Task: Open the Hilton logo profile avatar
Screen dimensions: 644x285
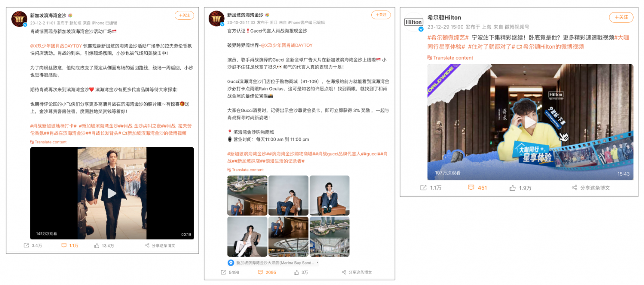Action: pyautogui.click(x=414, y=22)
